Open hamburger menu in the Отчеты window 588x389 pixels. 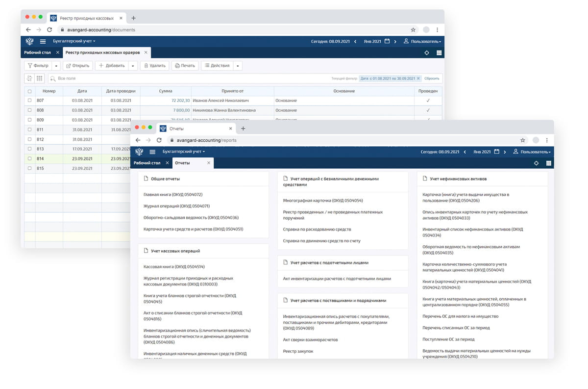pyautogui.click(x=152, y=152)
